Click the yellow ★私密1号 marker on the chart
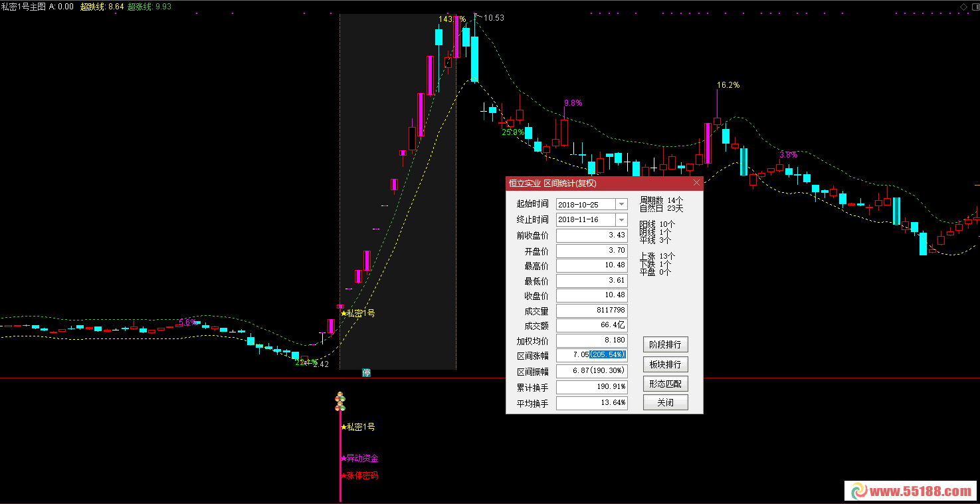Screen dimensions: 980x504 pos(357,313)
